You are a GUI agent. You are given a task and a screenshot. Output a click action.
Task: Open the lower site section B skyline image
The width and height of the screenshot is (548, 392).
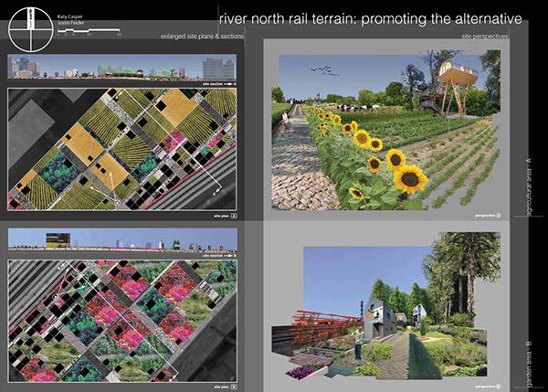[122, 240]
